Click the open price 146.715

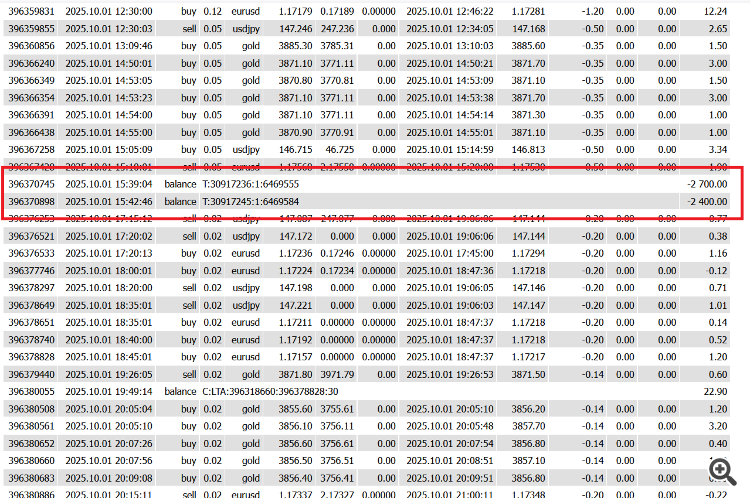295,149
